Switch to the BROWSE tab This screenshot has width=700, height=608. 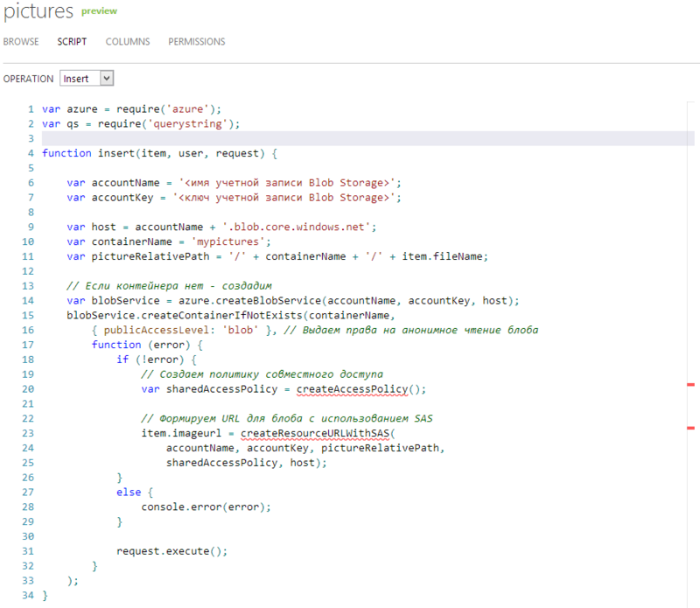[x=21, y=41]
